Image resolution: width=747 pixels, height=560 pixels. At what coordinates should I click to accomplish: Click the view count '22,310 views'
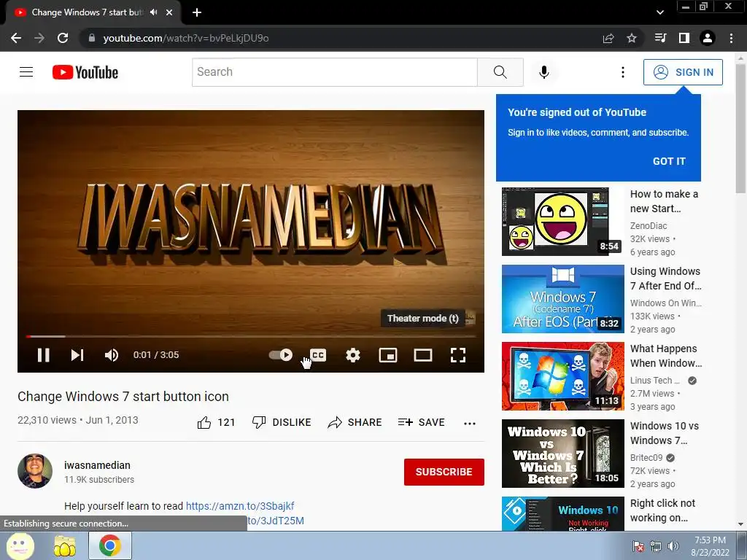point(47,420)
